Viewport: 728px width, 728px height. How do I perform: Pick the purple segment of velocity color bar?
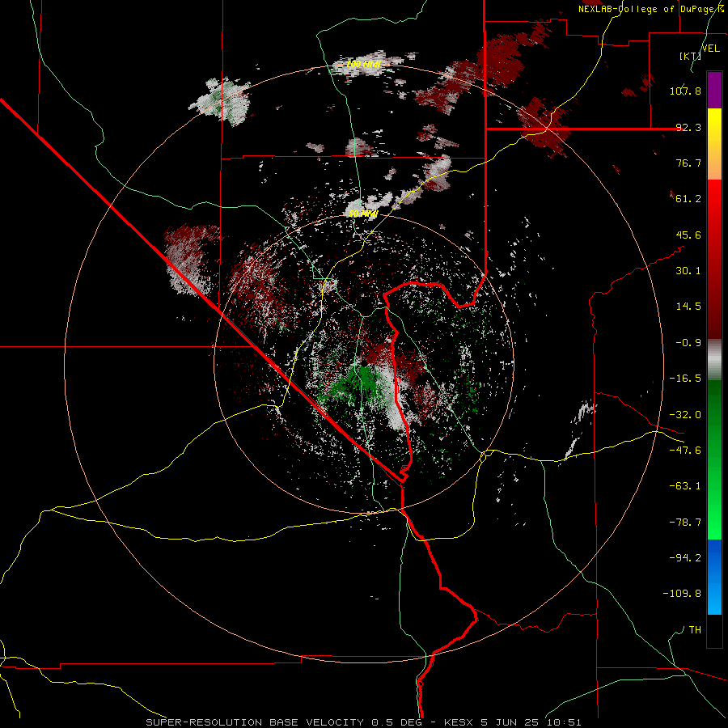pyautogui.click(x=714, y=90)
